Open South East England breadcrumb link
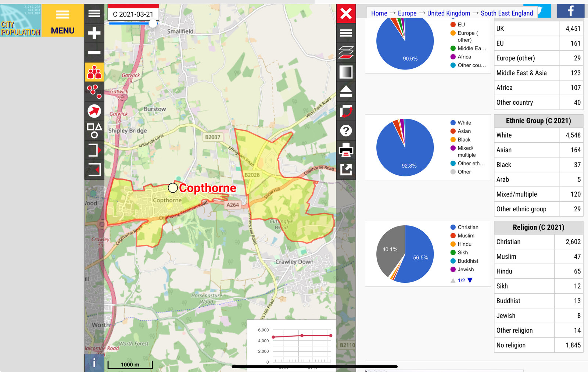588x372 pixels. pos(506,13)
